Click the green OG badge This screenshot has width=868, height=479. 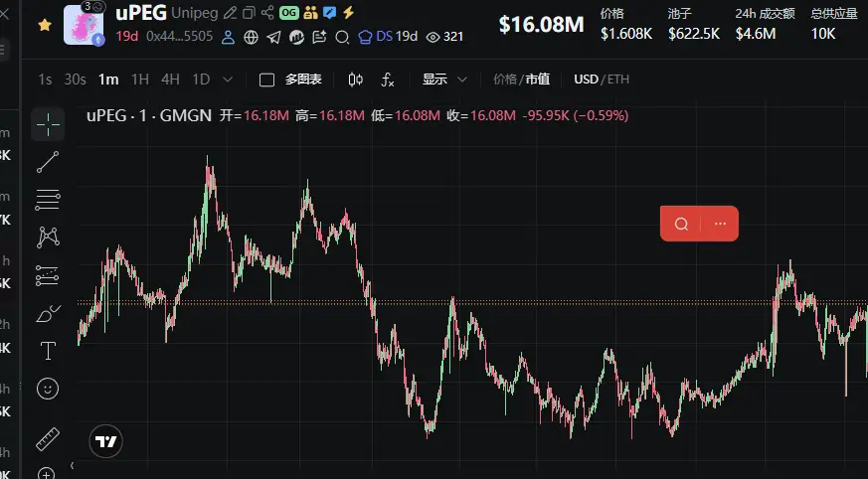click(x=289, y=13)
